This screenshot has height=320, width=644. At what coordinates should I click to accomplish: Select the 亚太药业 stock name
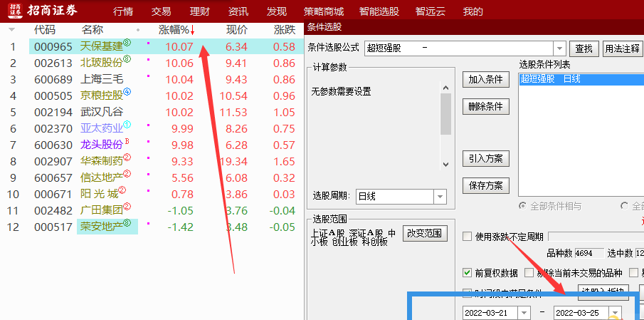point(102,128)
